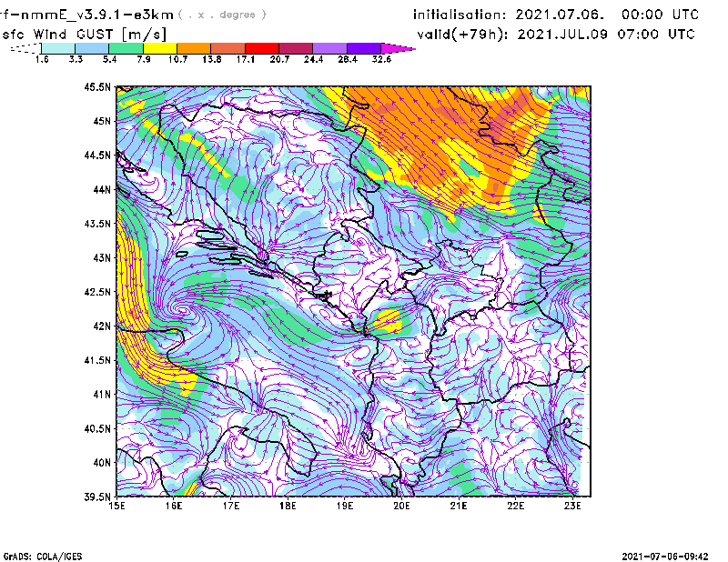728x562 pixels.
Task: Click the legend value 28.4
Action: tap(348, 59)
